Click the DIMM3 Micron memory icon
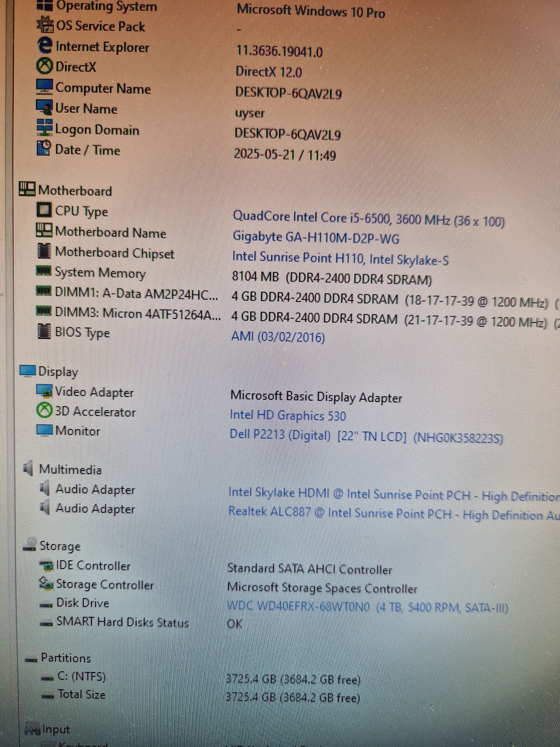The width and height of the screenshot is (560, 747). tap(44, 310)
